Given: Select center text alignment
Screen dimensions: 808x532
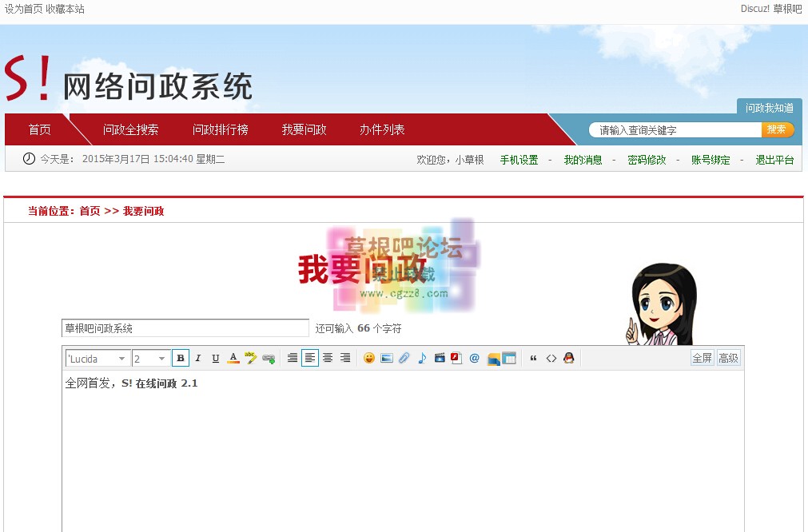Looking at the screenshot, I should coord(328,358).
